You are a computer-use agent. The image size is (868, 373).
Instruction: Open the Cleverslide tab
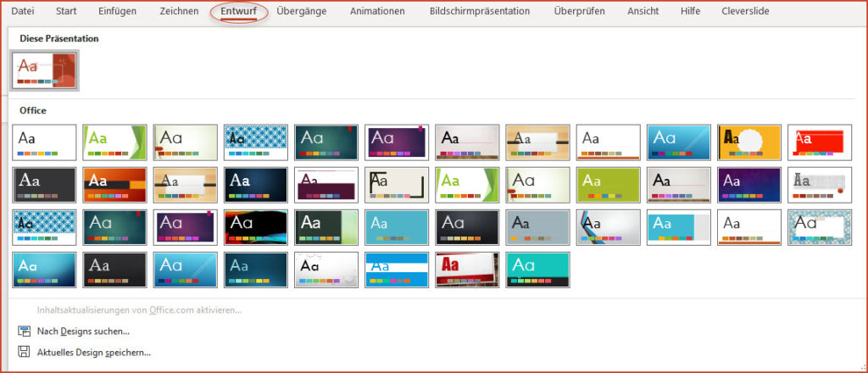[x=745, y=11]
